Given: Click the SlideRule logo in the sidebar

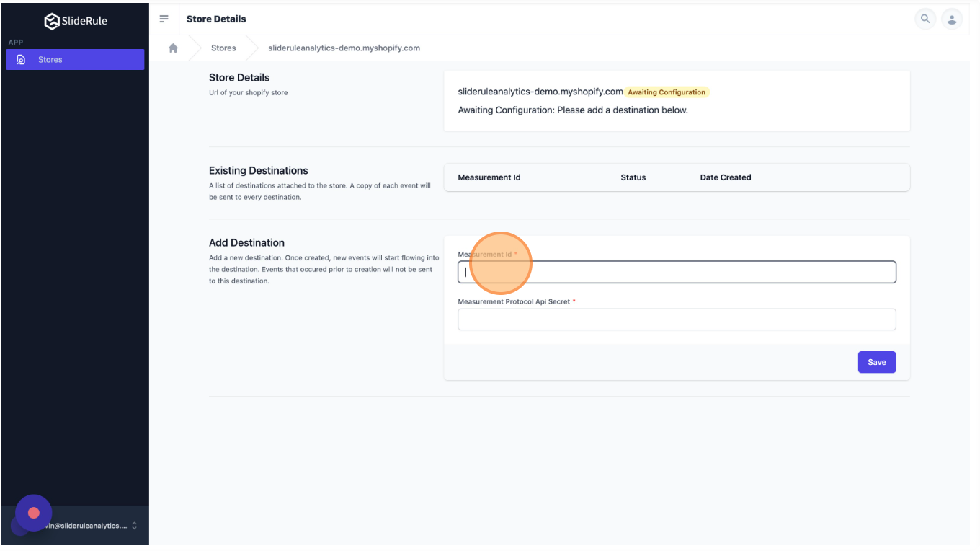Looking at the screenshot, I should (x=75, y=21).
